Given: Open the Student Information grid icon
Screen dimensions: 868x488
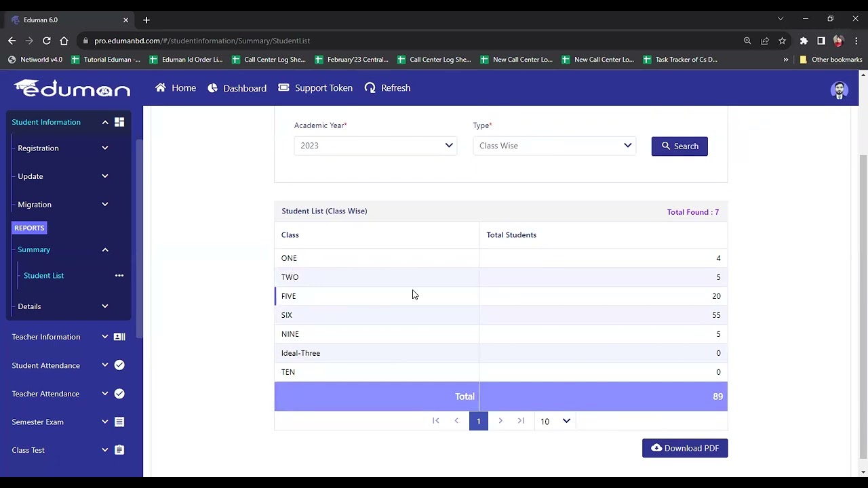Looking at the screenshot, I should tap(119, 122).
